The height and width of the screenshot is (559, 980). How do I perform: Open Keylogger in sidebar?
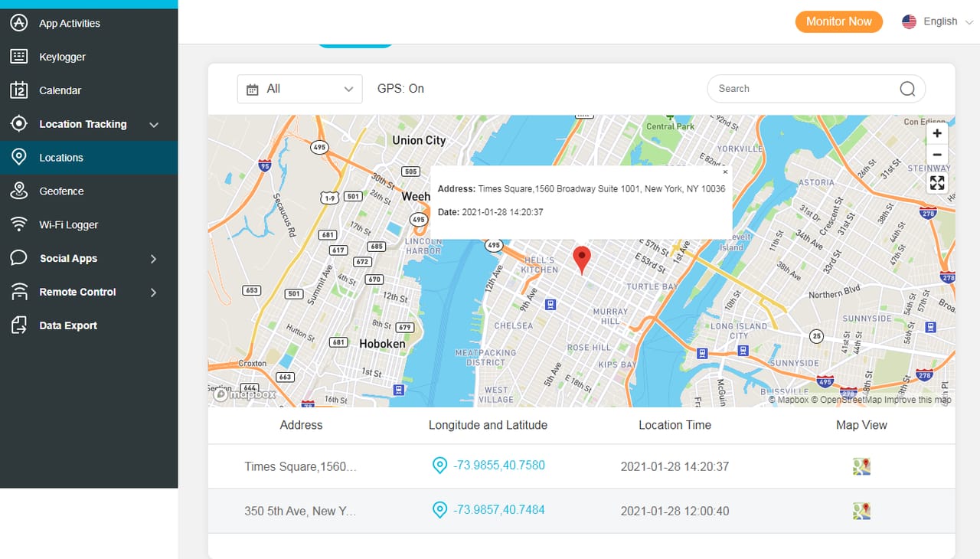pos(62,57)
